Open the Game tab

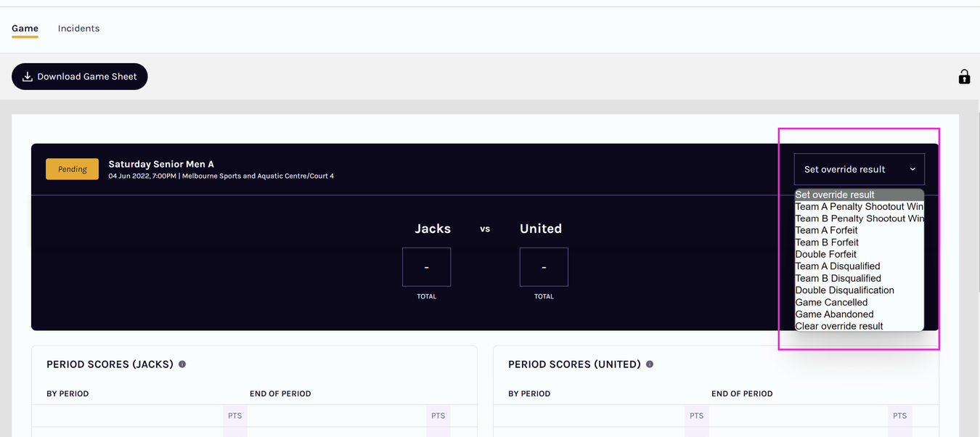point(25,28)
